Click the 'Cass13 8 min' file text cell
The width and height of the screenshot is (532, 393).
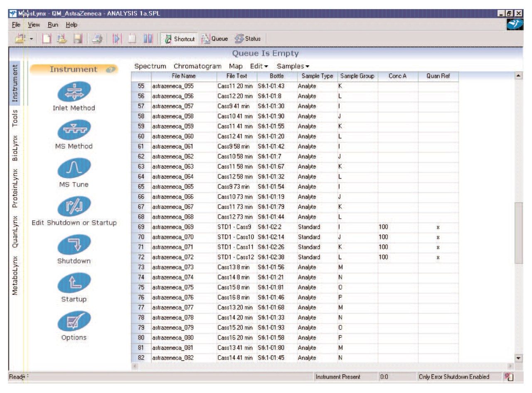coord(236,267)
